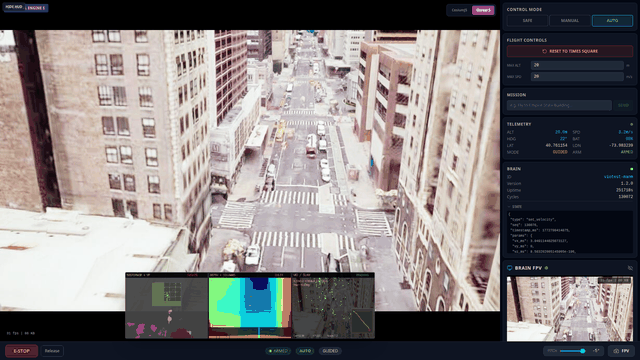Click the HIDE HUD button
Image resolution: width=640 pixels, height=360 pixels.
(x=14, y=7)
